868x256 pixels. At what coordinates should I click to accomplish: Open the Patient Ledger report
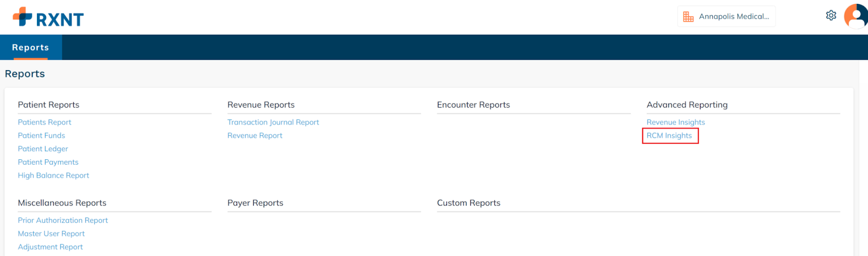[43, 149]
